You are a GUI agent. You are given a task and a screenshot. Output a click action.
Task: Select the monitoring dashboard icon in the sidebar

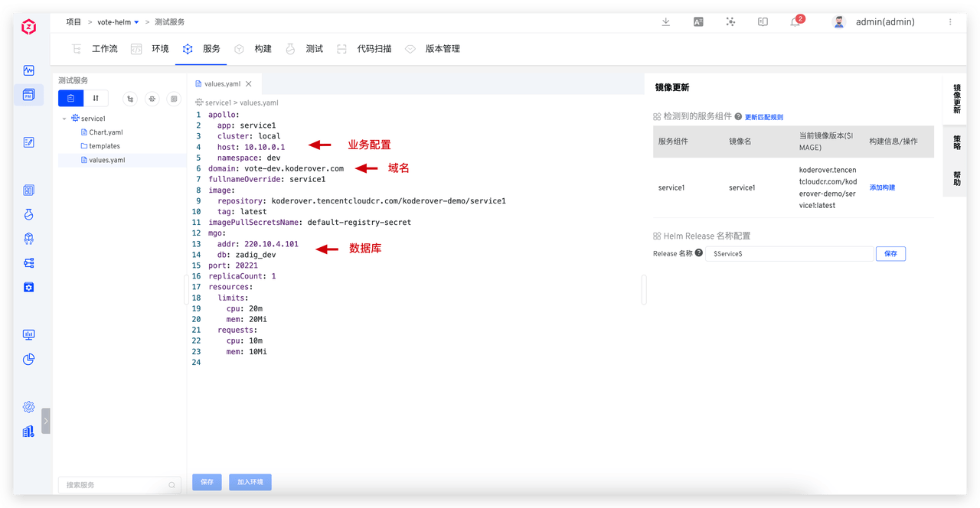(x=28, y=334)
